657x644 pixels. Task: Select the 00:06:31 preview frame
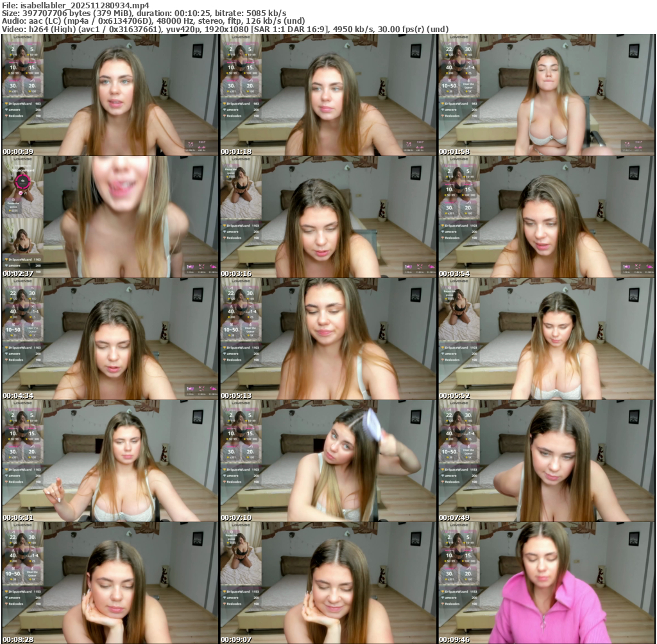pyautogui.click(x=110, y=461)
